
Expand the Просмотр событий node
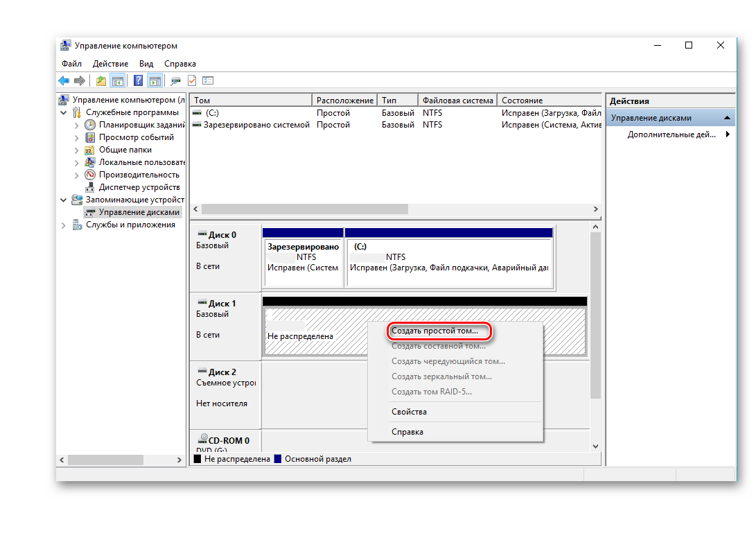tap(77, 138)
